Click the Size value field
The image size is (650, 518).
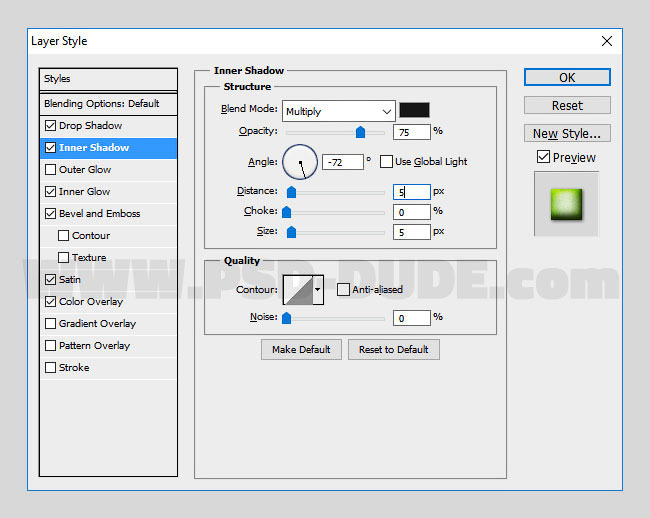(x=412, y=232)
